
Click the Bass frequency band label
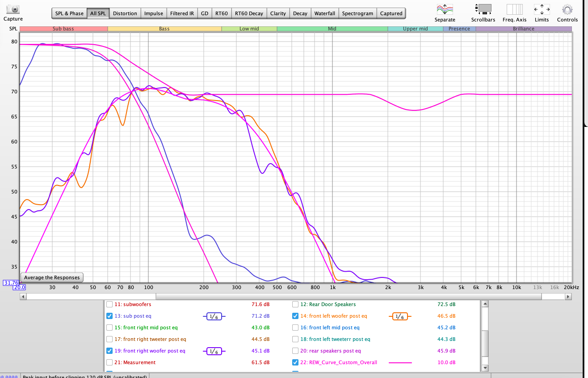pyautogui.click(x=164, y=29)
